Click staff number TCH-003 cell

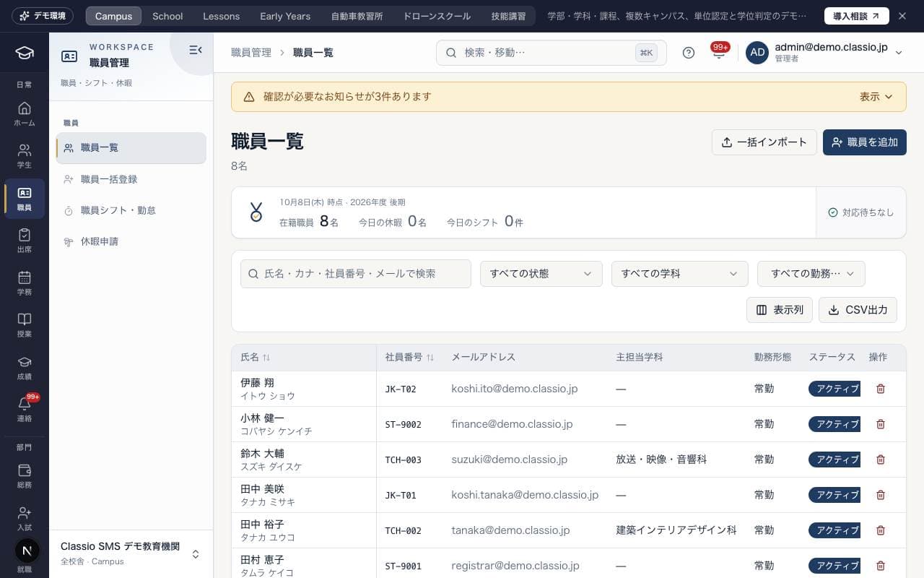404,460
